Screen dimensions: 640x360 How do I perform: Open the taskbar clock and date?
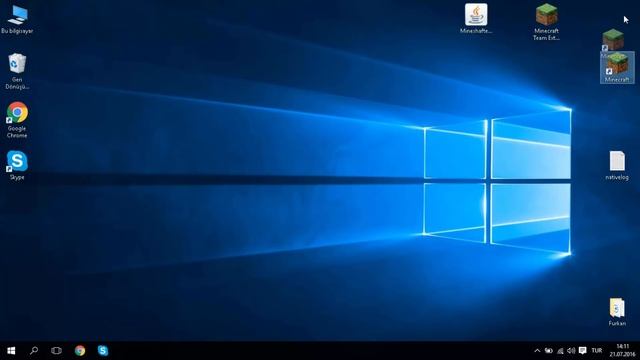622,351
